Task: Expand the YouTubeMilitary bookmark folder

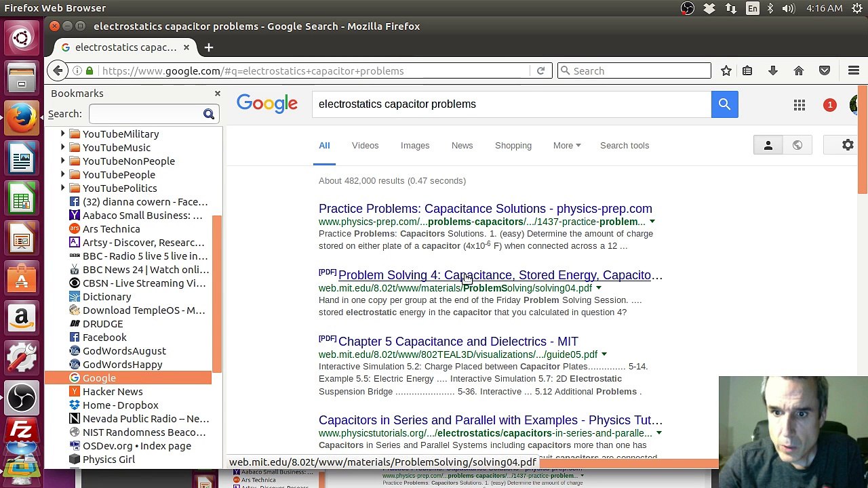Action: click(63, 134)
